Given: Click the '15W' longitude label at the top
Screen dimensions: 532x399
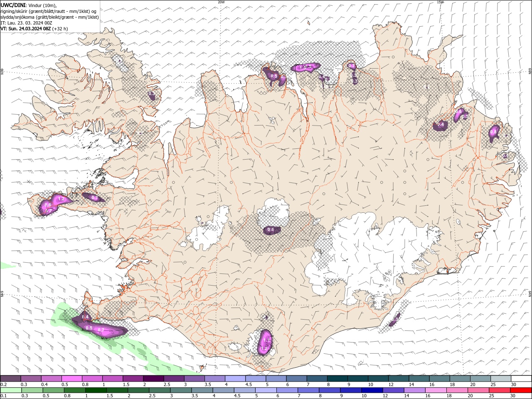Looking at the screenshot, I should click(440, 2).
